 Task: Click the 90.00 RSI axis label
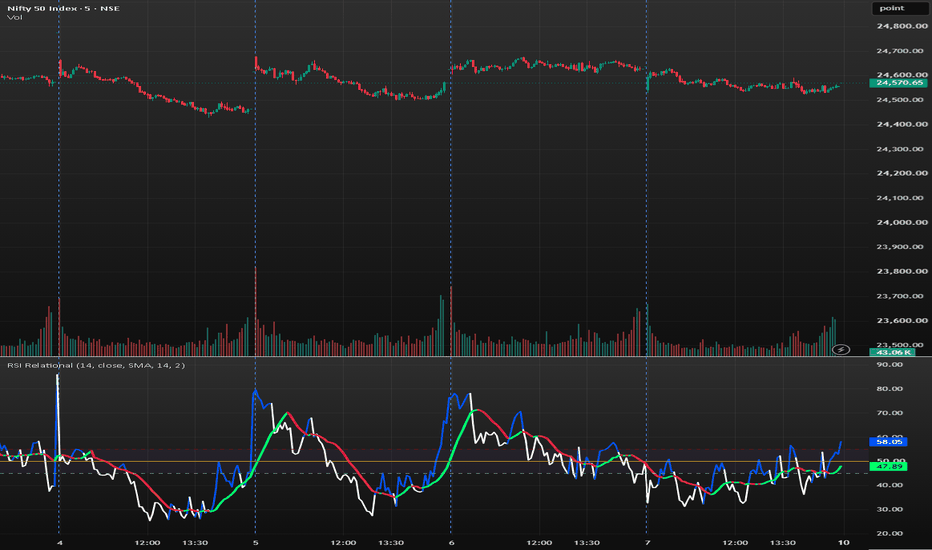click(890, 364)
